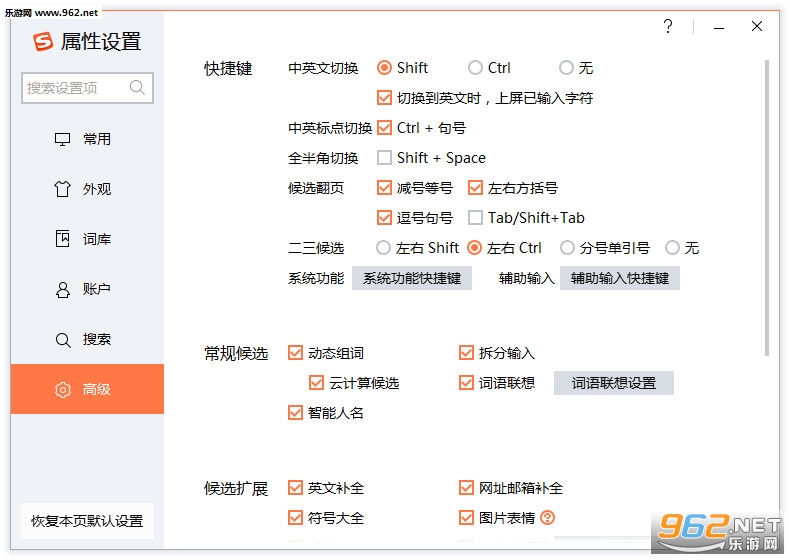
Task: Select 无 for 中英文切换
Action: (x=566, y=68)
